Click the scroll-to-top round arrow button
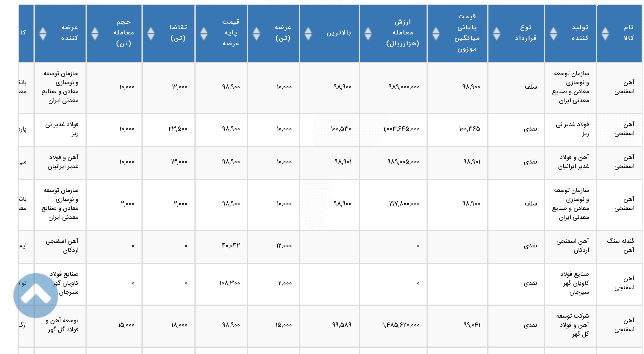The image size is (644, 354). pos(36,295)
